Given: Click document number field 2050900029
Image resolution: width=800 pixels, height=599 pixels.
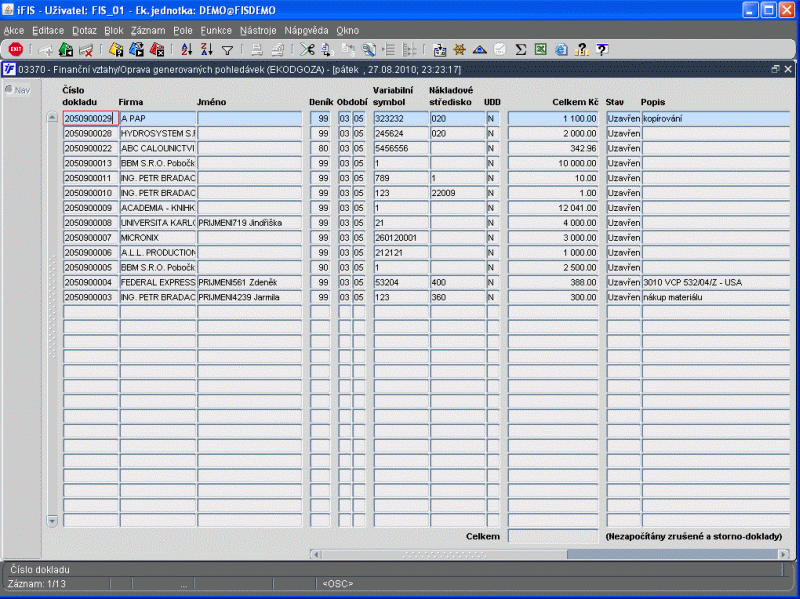Looking at the screenshot, I should point(90,118).
